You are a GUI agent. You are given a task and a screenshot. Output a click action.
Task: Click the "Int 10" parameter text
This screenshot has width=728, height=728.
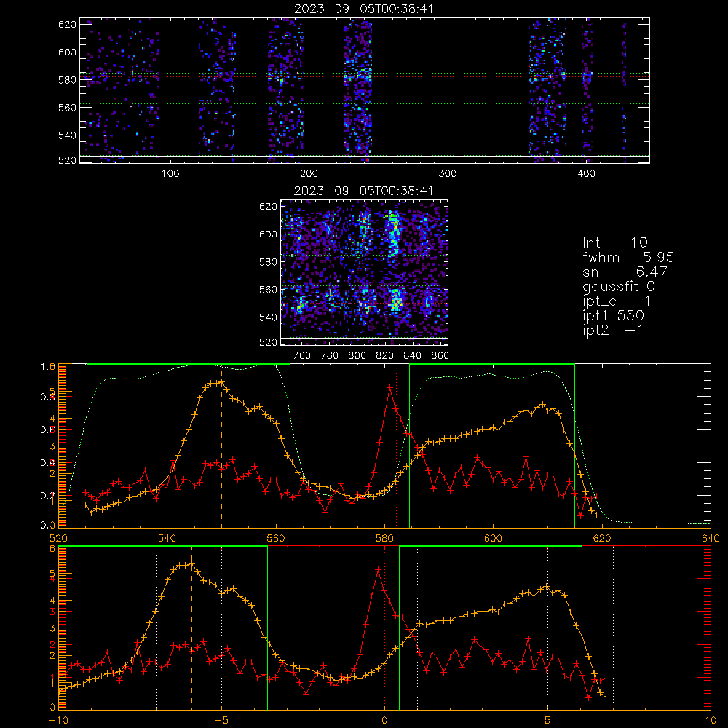click(x=614, y=242)
